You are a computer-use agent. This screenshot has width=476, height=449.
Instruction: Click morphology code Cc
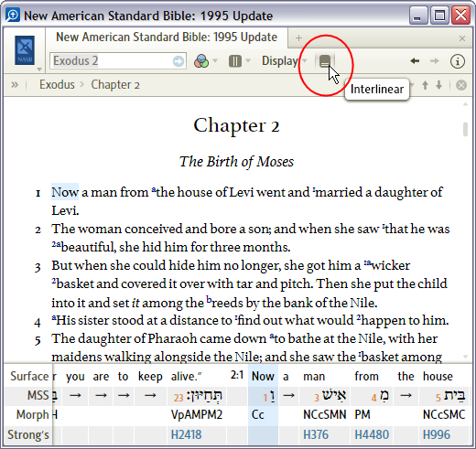pyautogui.click(x=258, y=415)
